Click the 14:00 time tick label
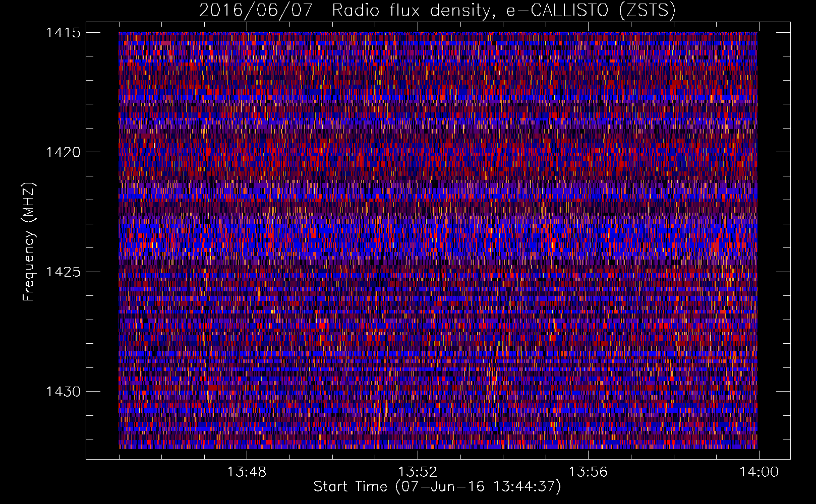The height and width of the screenshot is (504, 816). [759, 472]
